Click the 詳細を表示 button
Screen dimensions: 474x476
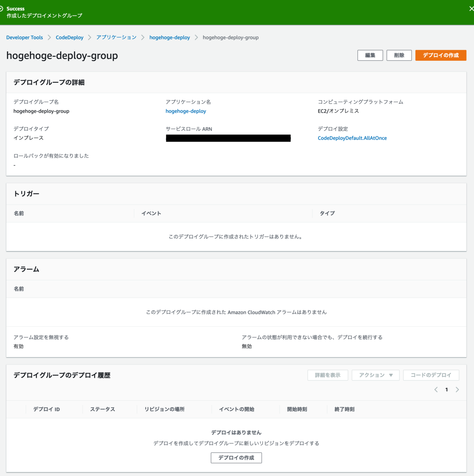point(328,375)
